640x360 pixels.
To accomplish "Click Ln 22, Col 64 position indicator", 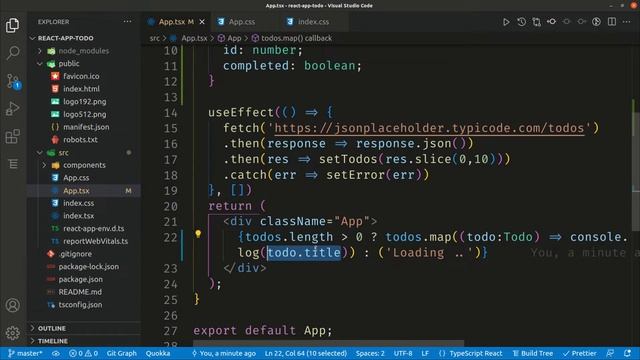I will [306, 353].
